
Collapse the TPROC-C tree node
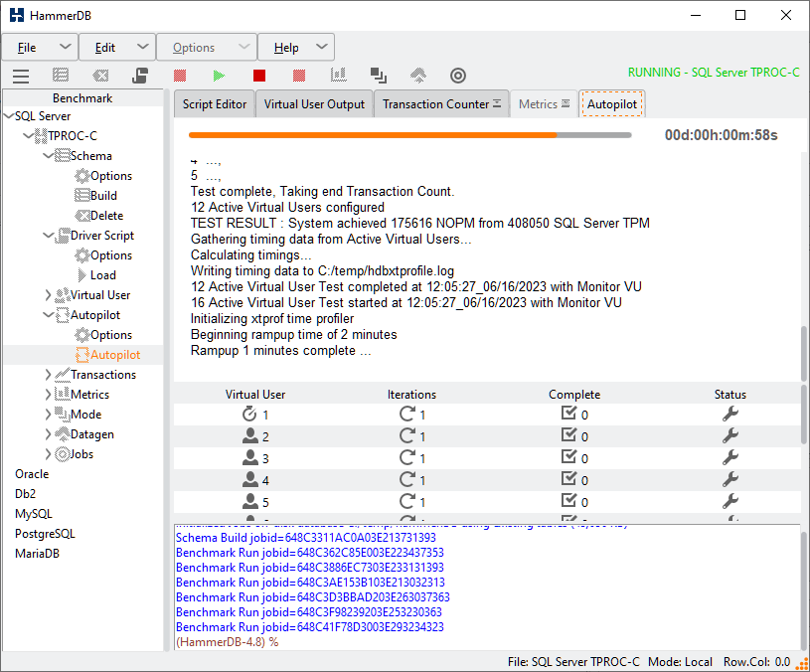[29, 136]
